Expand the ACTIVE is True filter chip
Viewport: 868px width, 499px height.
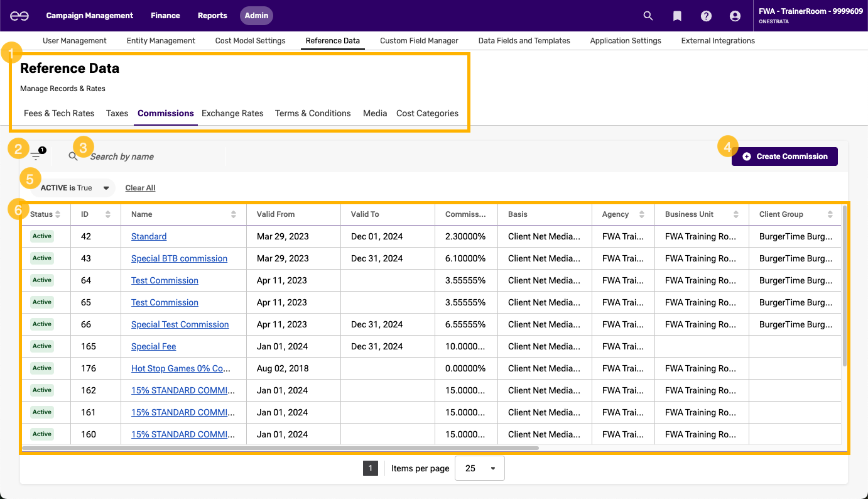106,188
